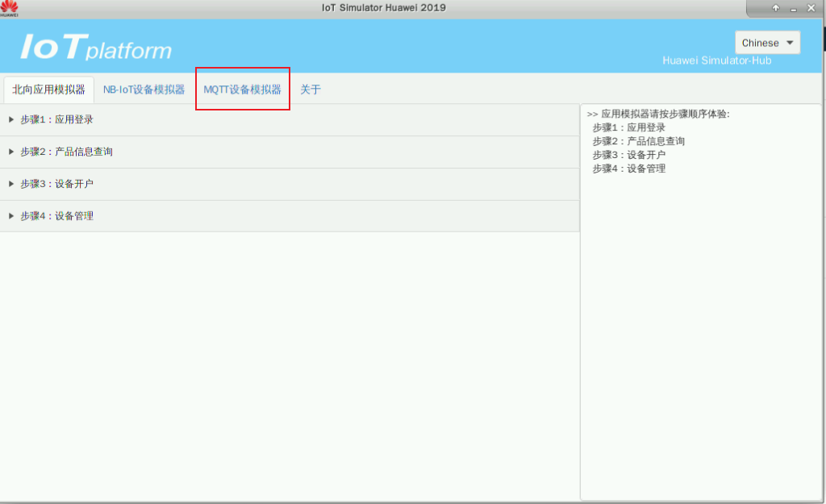The image size is (826, 504).
Task: Click the IoT Simulator Huawei 2019 title
Action: 383,8
